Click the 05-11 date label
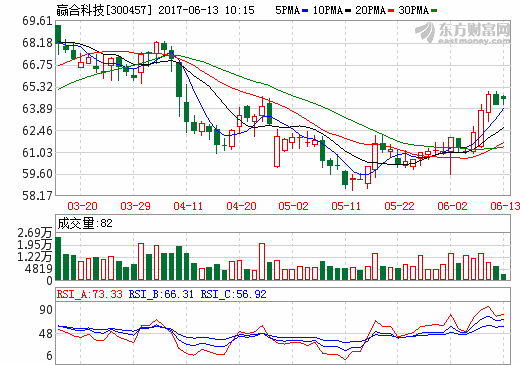 [x=346, y=206]
